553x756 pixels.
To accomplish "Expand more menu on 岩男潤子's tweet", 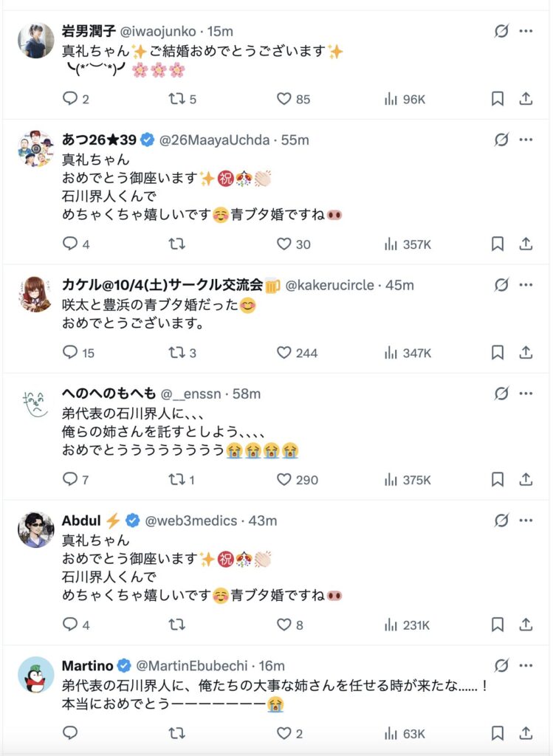I will pos(526,31).
